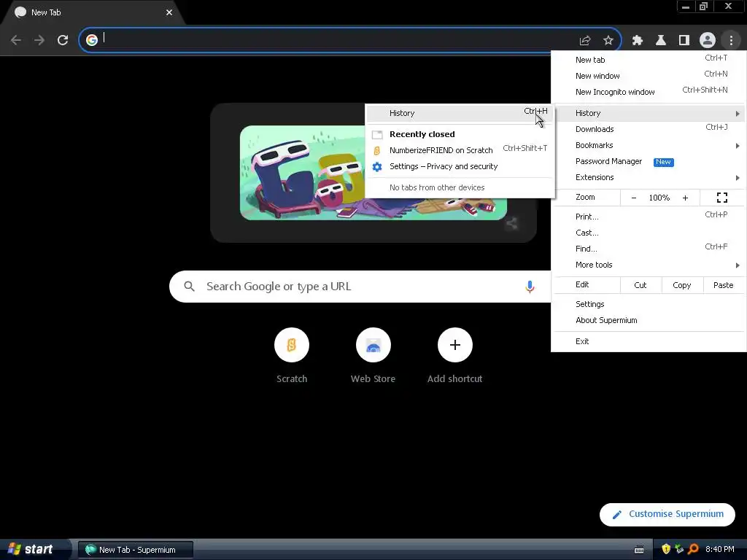The image size is (747, 560).
Task: Click the Customise Supermium button
Action: [667, 514]
